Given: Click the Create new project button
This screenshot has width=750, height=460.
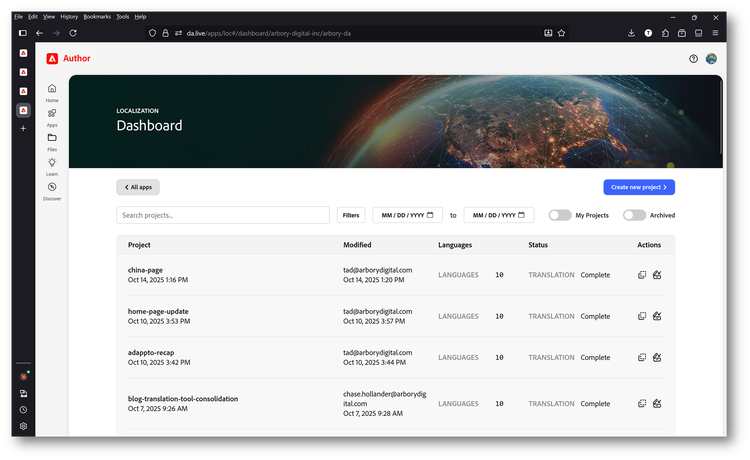Looking at the screenshot, I should 639,187.
